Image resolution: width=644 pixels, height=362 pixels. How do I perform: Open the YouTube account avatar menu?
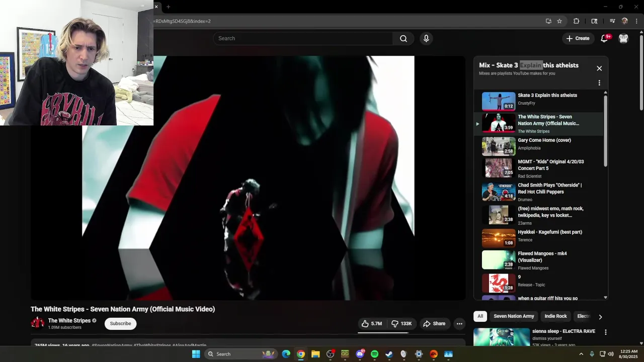623,39
